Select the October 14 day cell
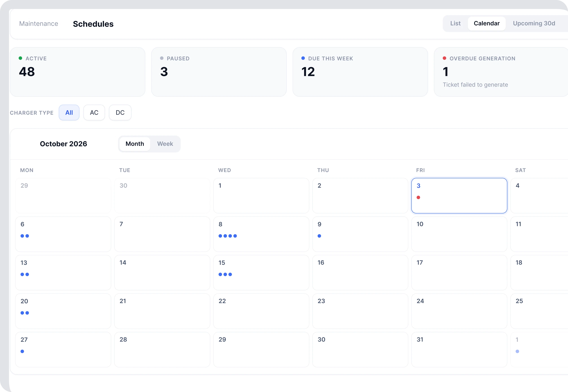The width and height of the screenshot is (568, 392). (x=162, y=273)
